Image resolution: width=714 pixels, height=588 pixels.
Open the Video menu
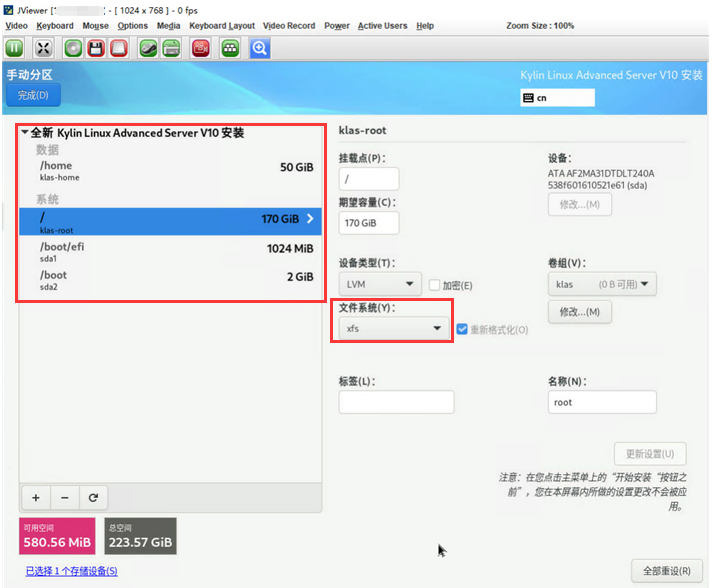tap(16, 26)
